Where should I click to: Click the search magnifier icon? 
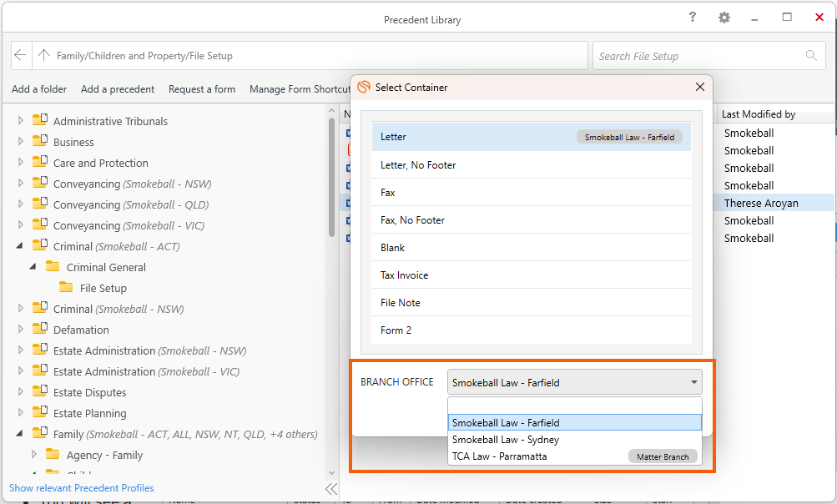[x=811, y=55]
